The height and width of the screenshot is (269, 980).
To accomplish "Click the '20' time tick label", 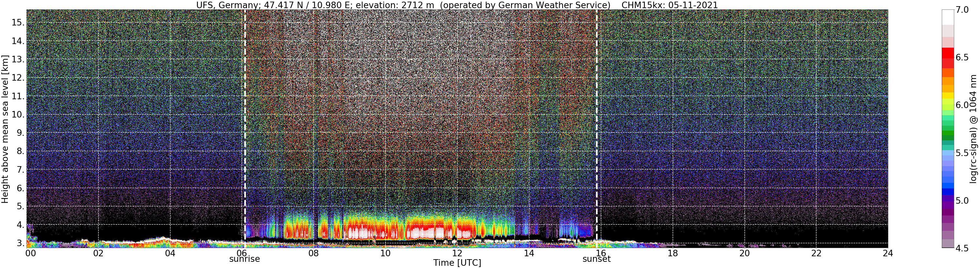I will click(x=745, y=253).
